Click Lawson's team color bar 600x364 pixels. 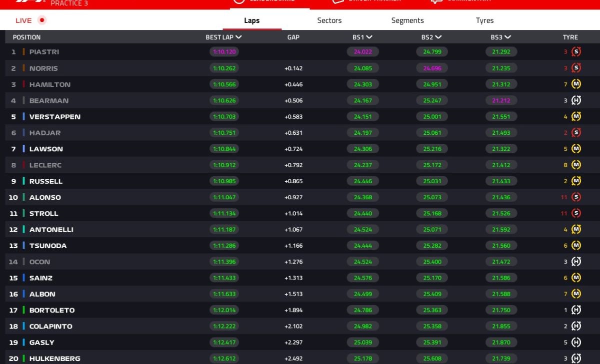(x=23, y=149)
